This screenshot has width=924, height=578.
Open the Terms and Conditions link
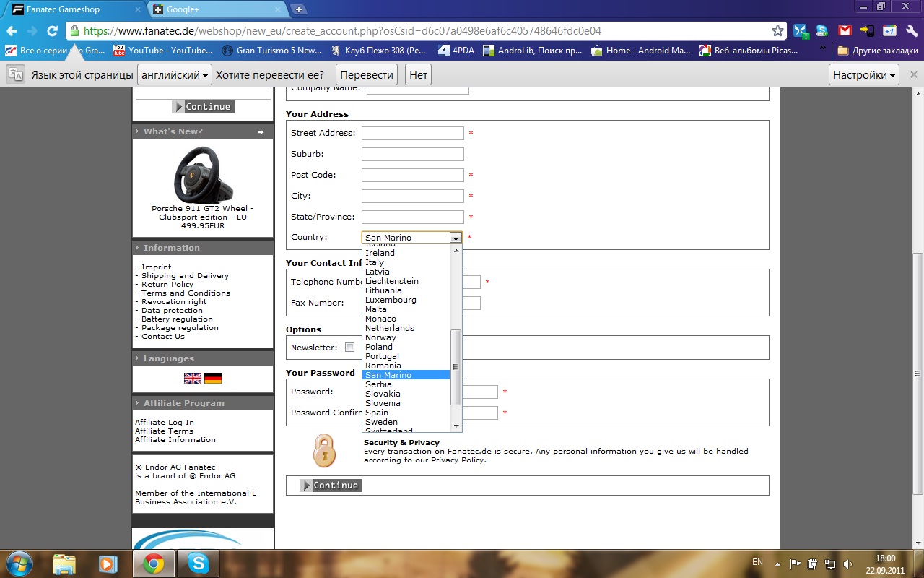(186, 293)
